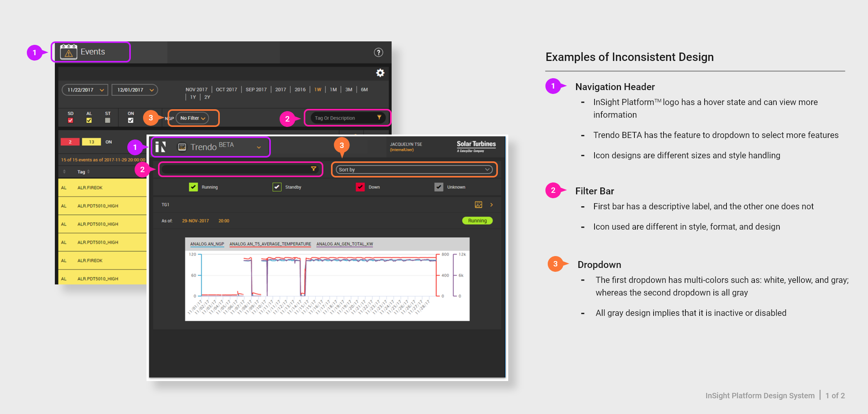Toggle the ON checkbox in Events
This screenshot has height=414, width=868.
point(131,120)
